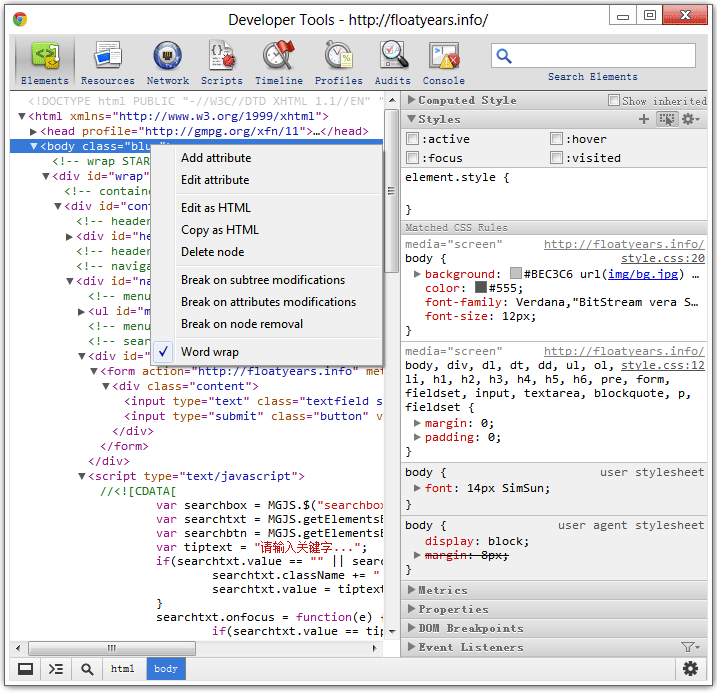Open the Elements panel icon
Screen dimensions: 717x693
[x=45, y=55]
